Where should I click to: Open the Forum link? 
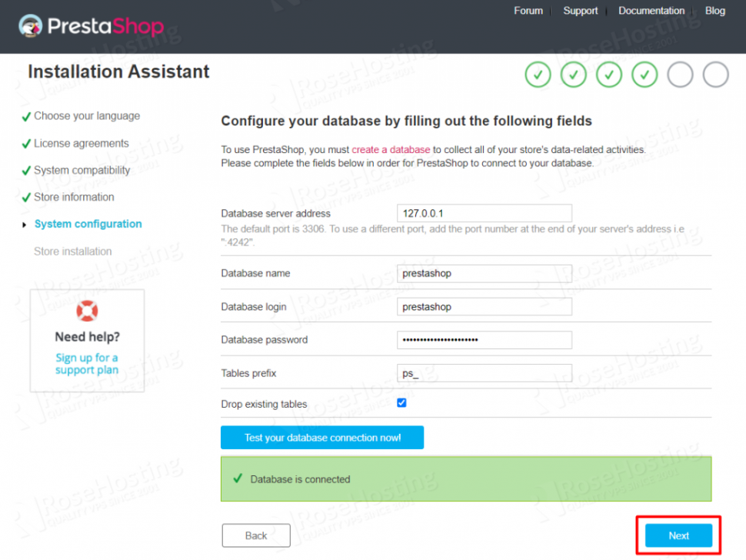point(528,11)
